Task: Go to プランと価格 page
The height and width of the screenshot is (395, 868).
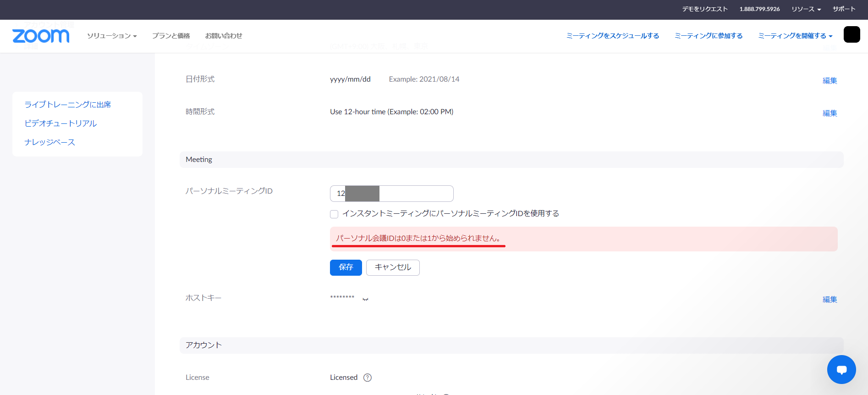Action: tap(171, 36)
